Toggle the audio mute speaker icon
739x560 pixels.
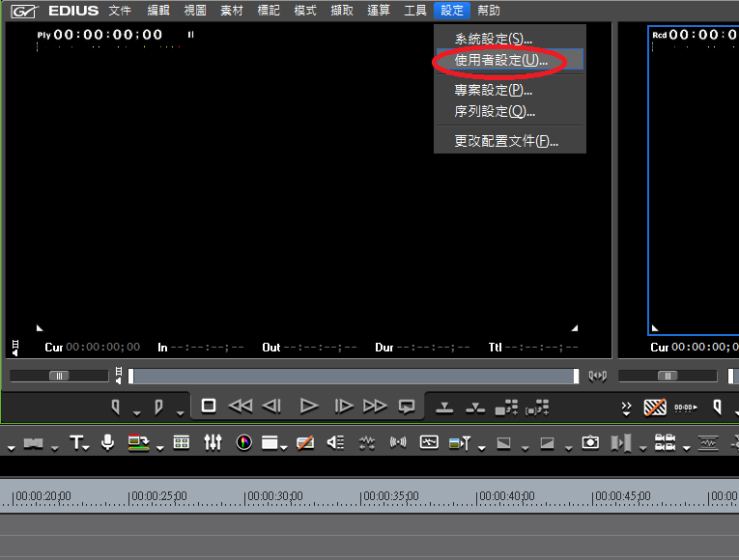tap(335, 442)
